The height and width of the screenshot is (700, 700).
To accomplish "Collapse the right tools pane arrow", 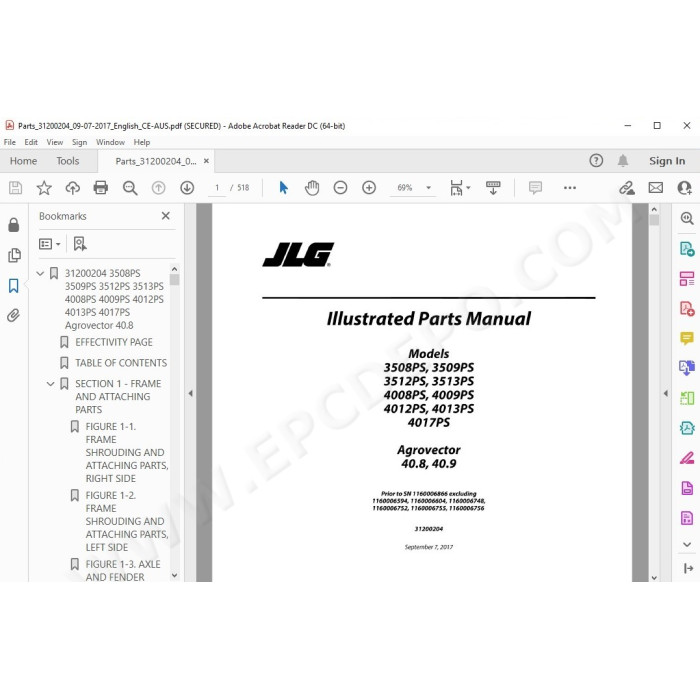I will pos(666,393).
